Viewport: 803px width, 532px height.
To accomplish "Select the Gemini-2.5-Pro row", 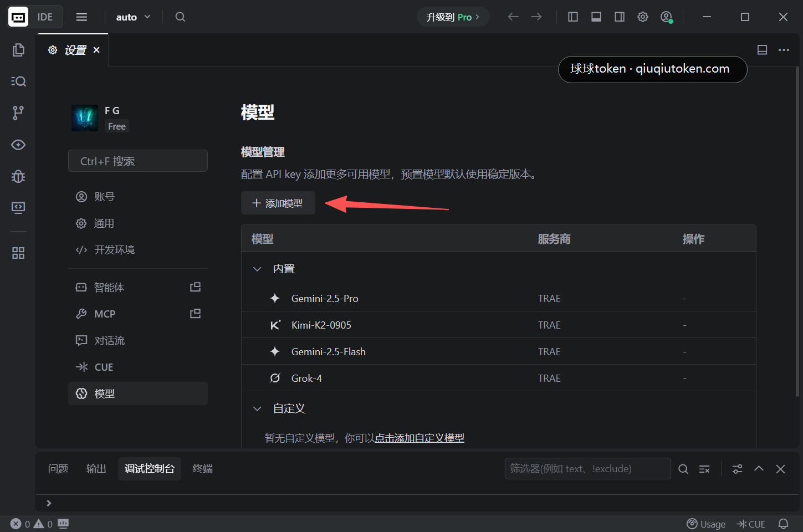I will pos(499,298).
